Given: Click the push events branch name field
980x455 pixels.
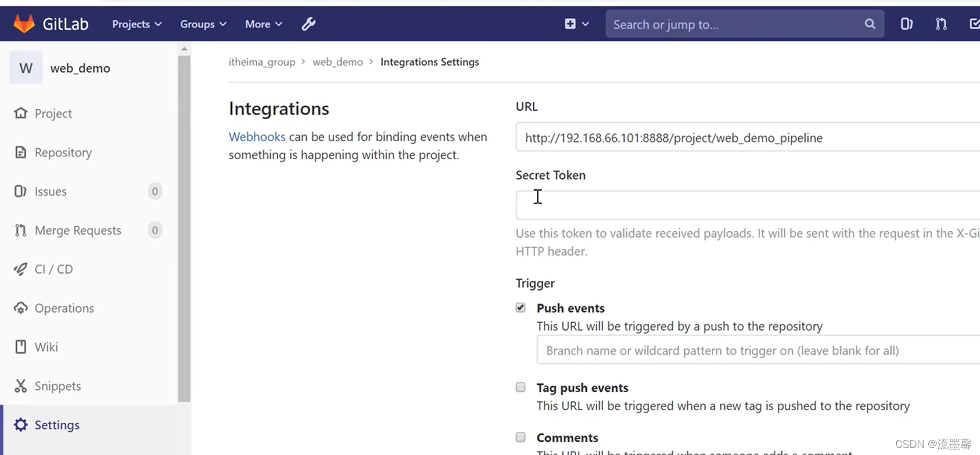Looking at the screenshot, I should 758,350.
